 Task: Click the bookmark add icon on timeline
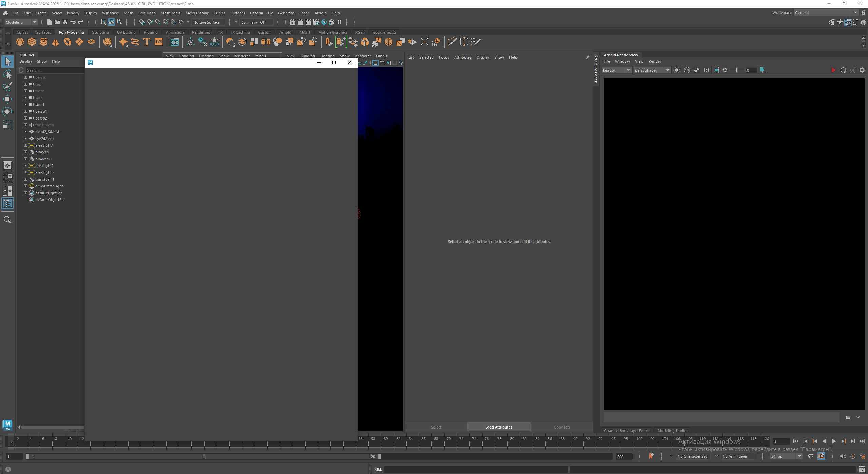651,456
